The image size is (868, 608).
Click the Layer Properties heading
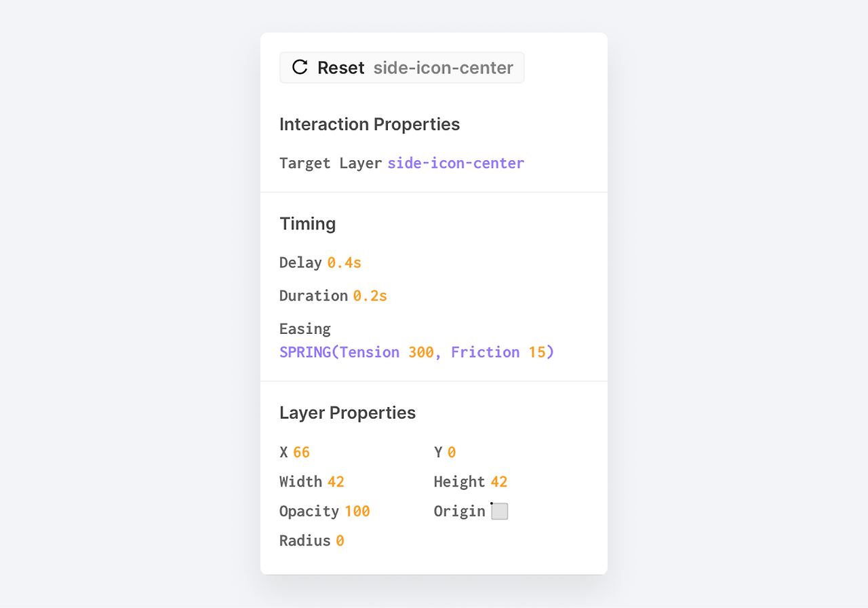coord(347,413)
